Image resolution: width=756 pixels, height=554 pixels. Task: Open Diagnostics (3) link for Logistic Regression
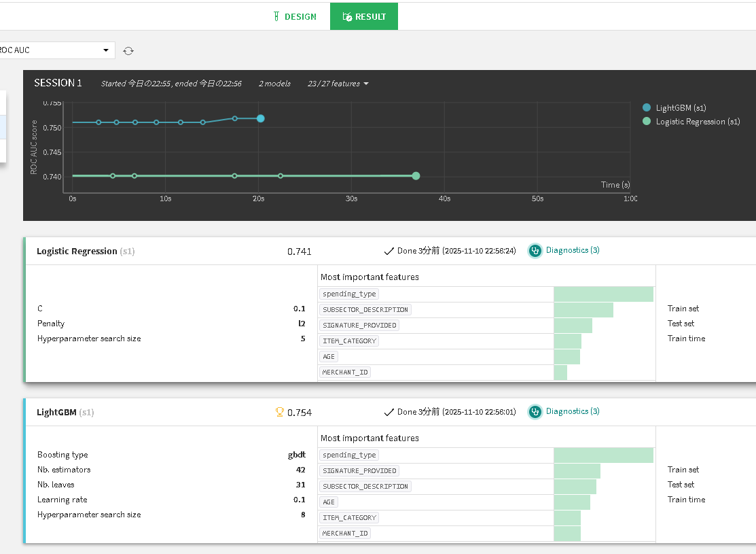pos(573,250)
